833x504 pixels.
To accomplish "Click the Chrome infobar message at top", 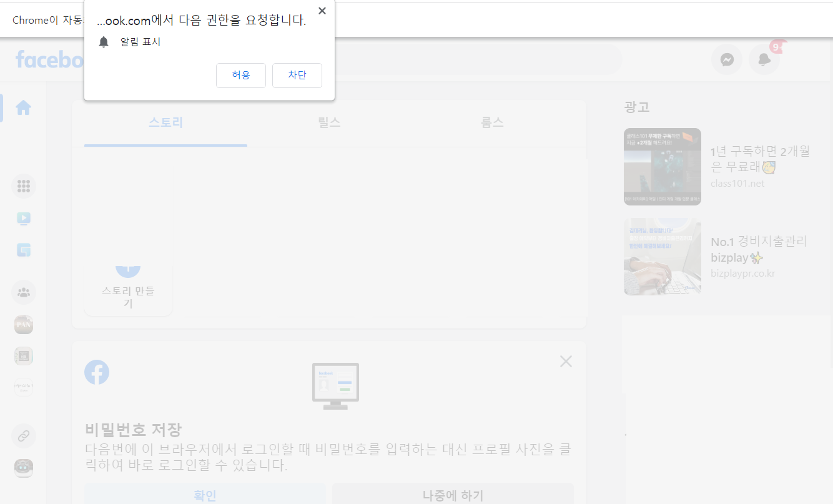I will click(x=48, y=20).
